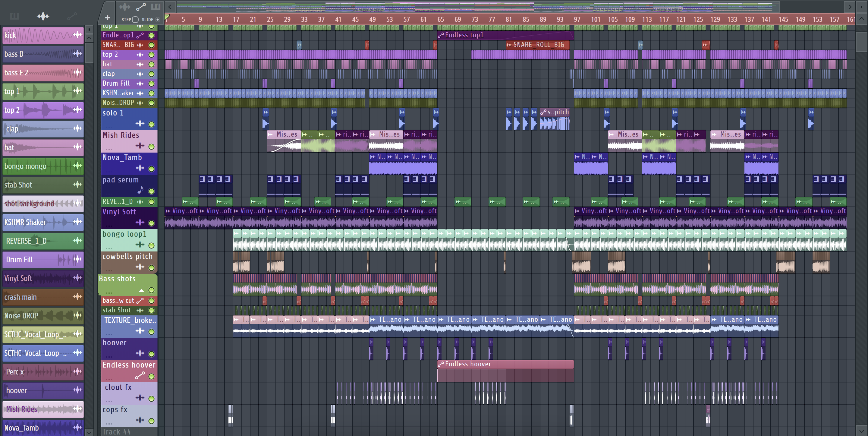Collapse the Bass shots track group
The image size is (868, 436).
(x=142, y=290)
